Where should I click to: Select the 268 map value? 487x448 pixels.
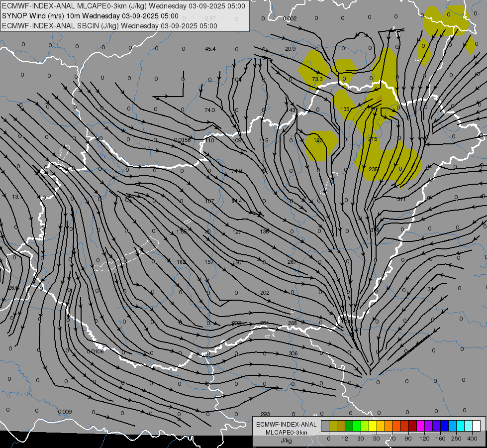(x=292, y=323)
